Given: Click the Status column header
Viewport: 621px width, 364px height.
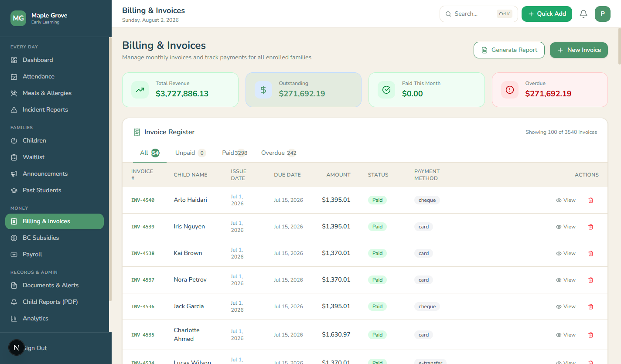Looking at the screenshot, I should point(378,175).
